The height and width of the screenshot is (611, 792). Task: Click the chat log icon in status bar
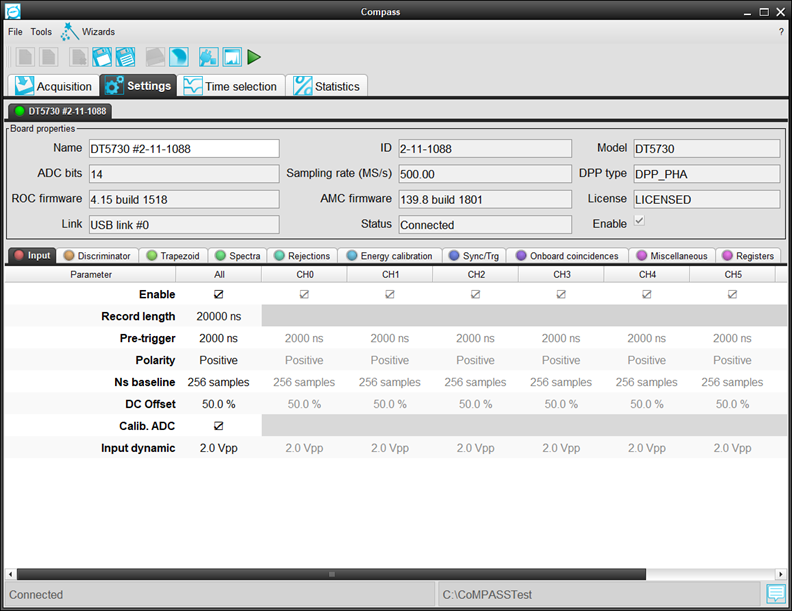point(776,593)
